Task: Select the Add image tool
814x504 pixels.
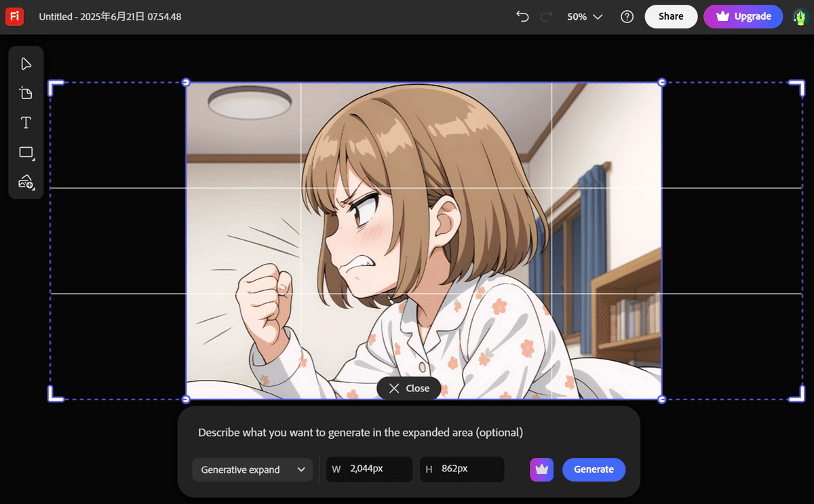Action: pos(26,182)
